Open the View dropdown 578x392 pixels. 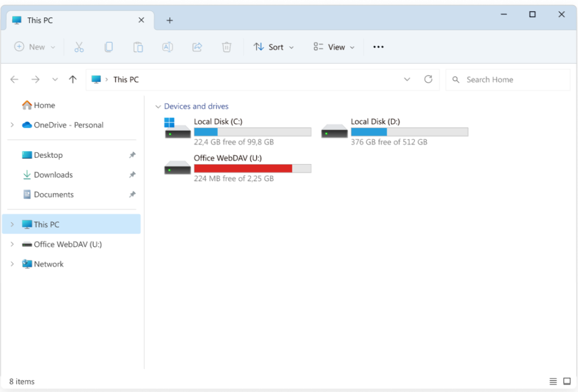click(334, 47)
